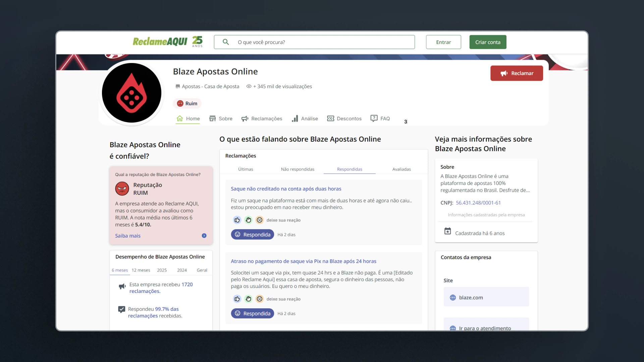Clap reaction on Saque não creditado complaint
644x362 pixels.
[x=248, y=220]
